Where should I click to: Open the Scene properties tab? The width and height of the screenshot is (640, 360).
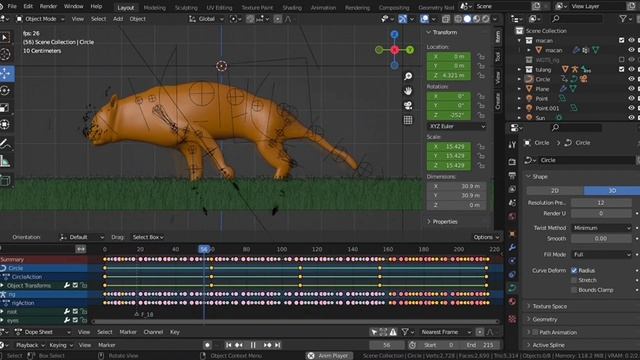512,202
